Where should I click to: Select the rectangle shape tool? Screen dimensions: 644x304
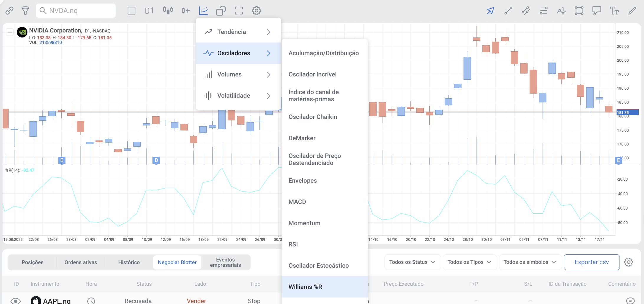tap(579, 11)
